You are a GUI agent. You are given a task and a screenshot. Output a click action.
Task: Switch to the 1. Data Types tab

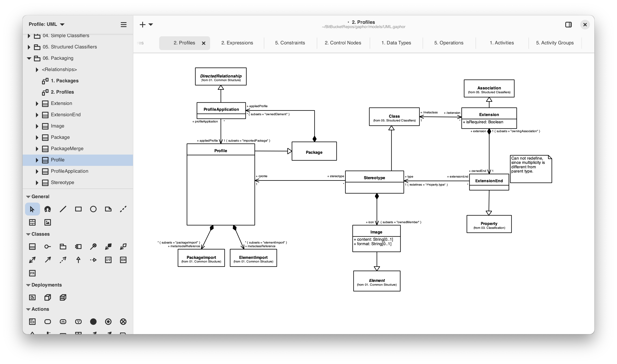[x=396, y=43]
